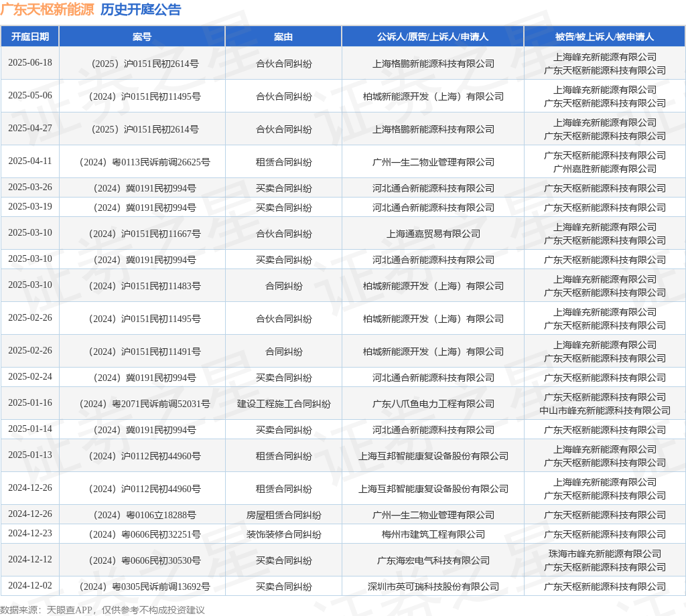Screen dimensions: 686x616
Task: Click the date 2025-02-24
Action: click(x=30, y=376)
